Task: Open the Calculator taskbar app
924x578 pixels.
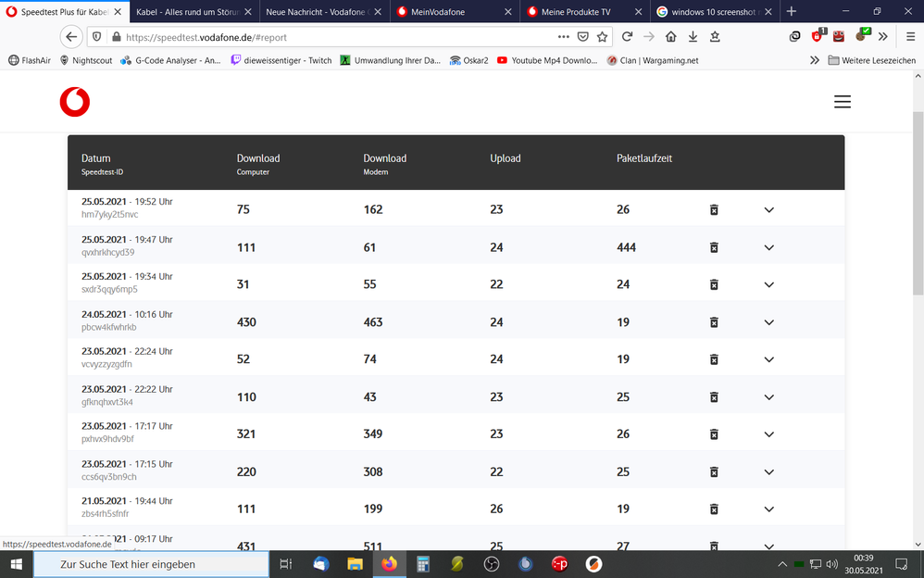Action: pyautogui.click(x=422, y=564)
